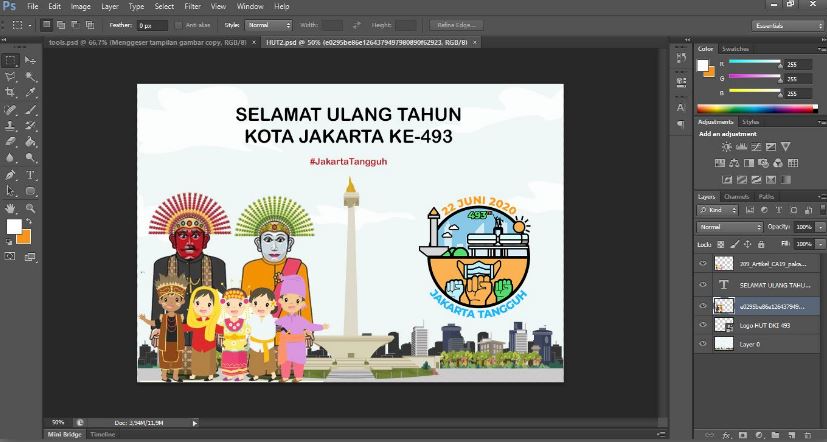This screenshot has height=442, width=827.
Task: Change screen mode in toolbox
Action: [x=30, y=257]
